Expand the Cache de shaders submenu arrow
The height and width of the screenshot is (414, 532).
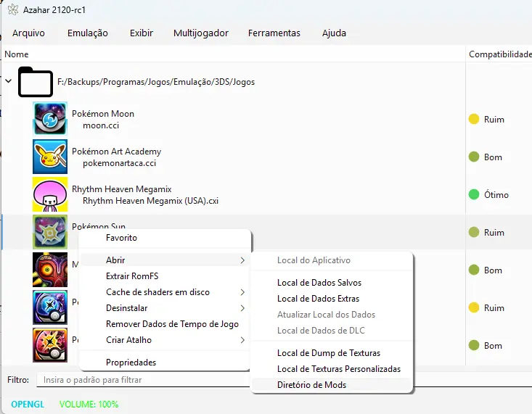(x=242, y=292)
